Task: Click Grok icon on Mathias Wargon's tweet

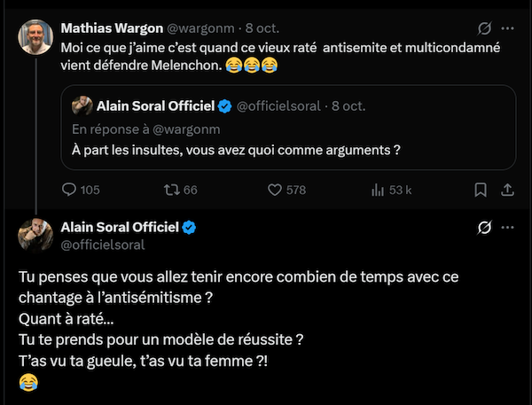Action: click(x=485, y=27)
